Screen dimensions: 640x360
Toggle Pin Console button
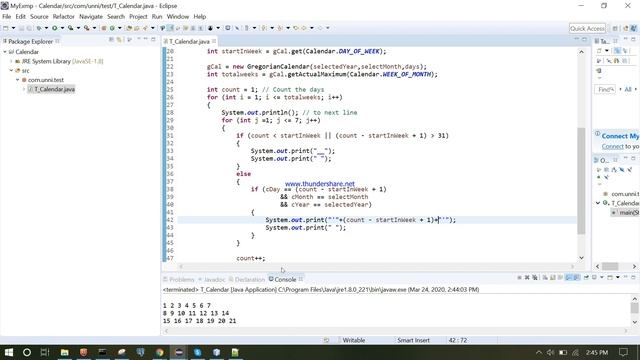[x=586, y=278]
